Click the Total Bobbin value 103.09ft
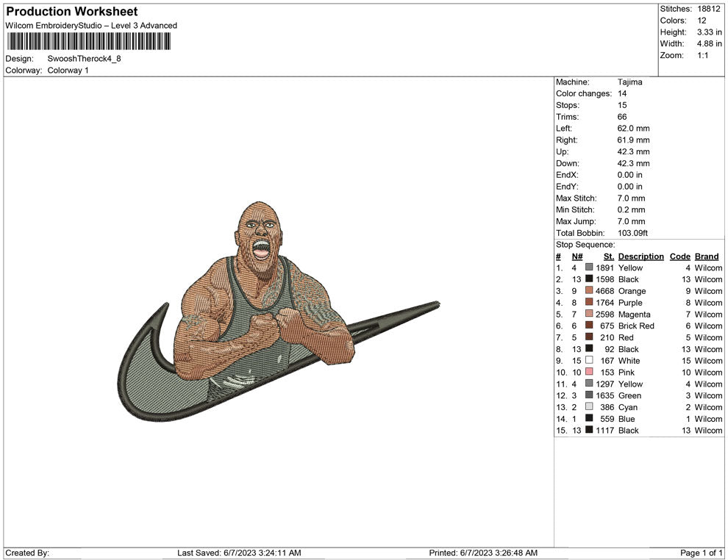 pos(632,233)
